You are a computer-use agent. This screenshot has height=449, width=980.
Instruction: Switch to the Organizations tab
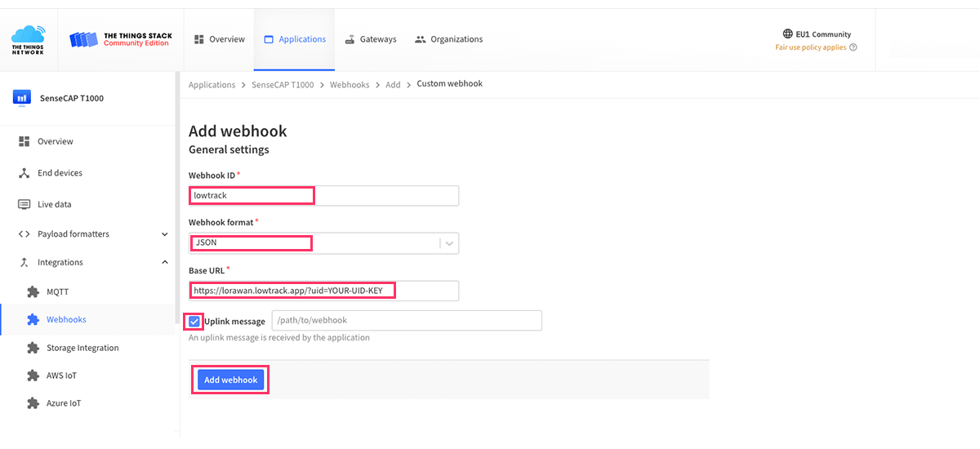(448, 39)
